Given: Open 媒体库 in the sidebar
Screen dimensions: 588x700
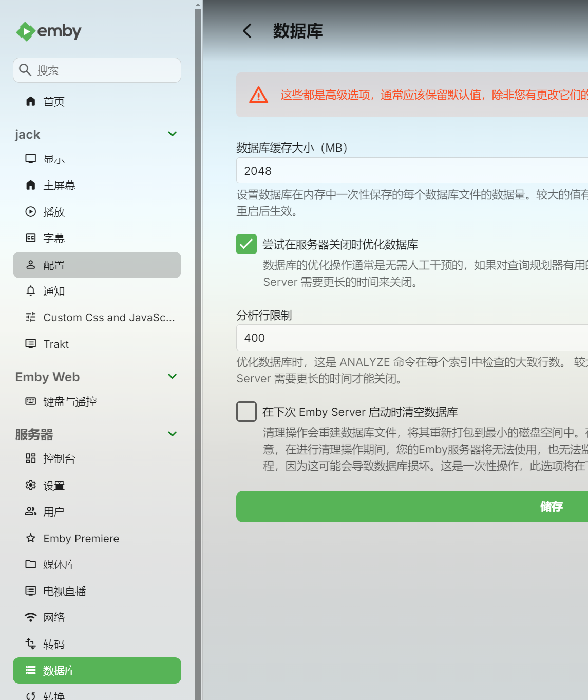Looking at the screenshot, I should pyautogui.click(x=97, y=564).
